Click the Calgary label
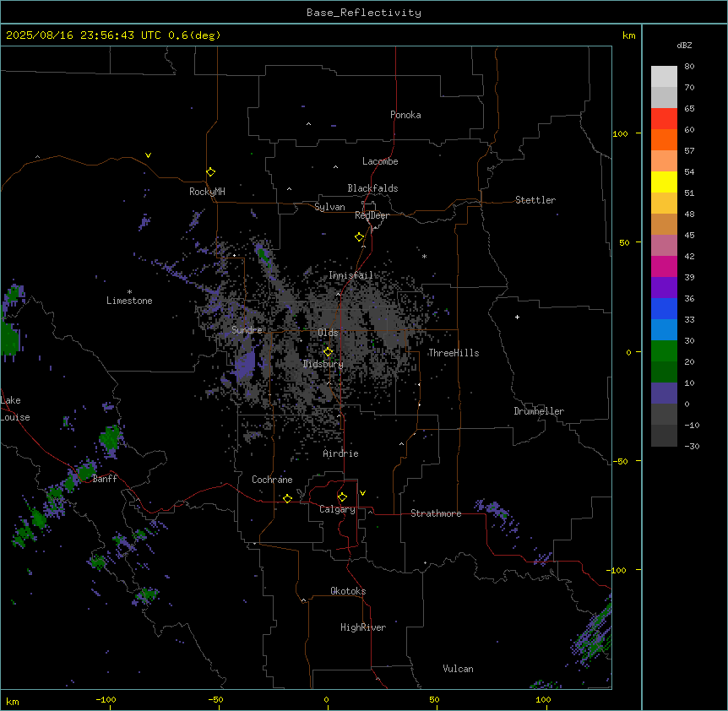The width and height of the screenshot is (728, 711). (x=338, y=509)
